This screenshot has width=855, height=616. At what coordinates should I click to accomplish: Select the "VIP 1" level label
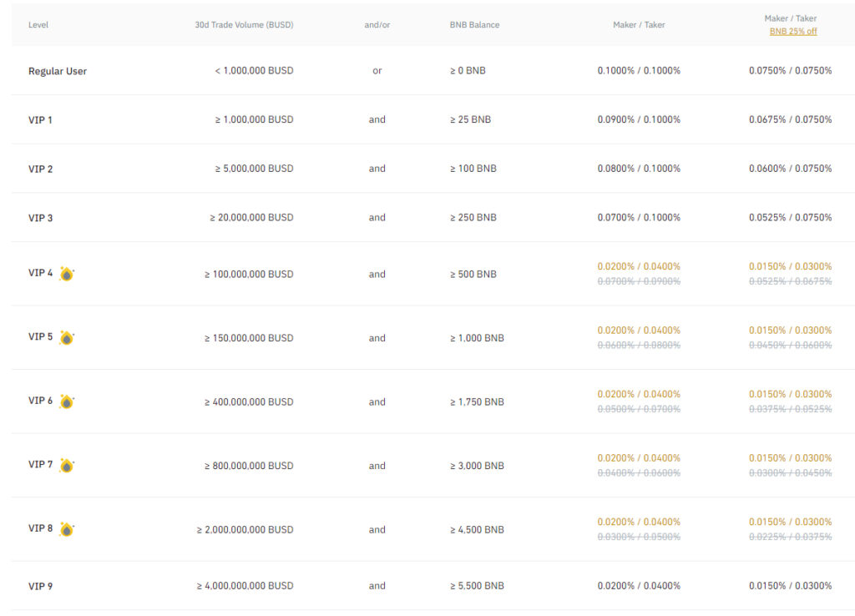pyautogui.click(x=40, y=120)
